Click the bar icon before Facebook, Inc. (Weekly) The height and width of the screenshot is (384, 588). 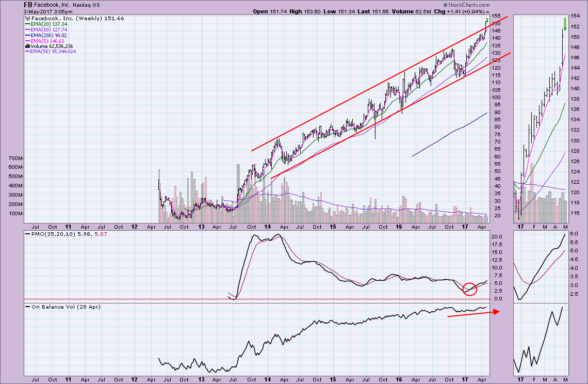click(x=28, y=18)
